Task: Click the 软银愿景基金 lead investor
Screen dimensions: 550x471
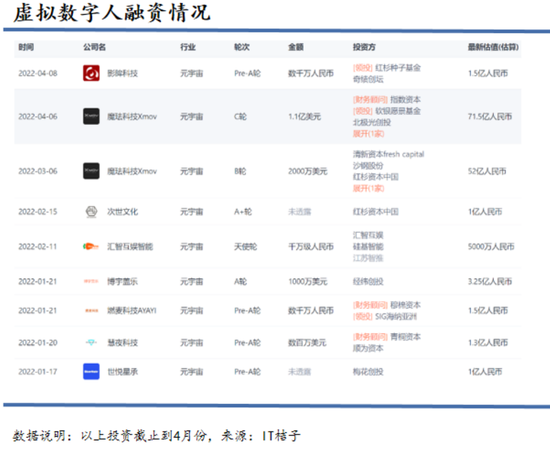Action: [398, 111]
